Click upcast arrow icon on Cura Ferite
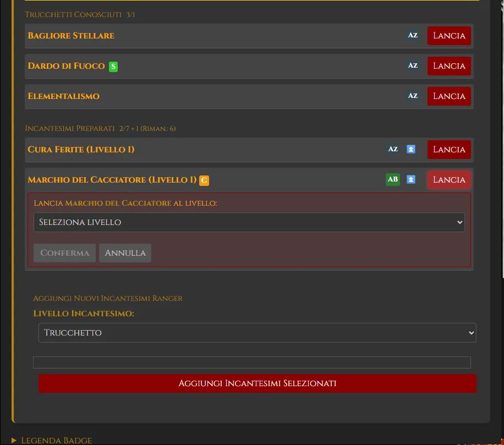 (x=411, y=149)
